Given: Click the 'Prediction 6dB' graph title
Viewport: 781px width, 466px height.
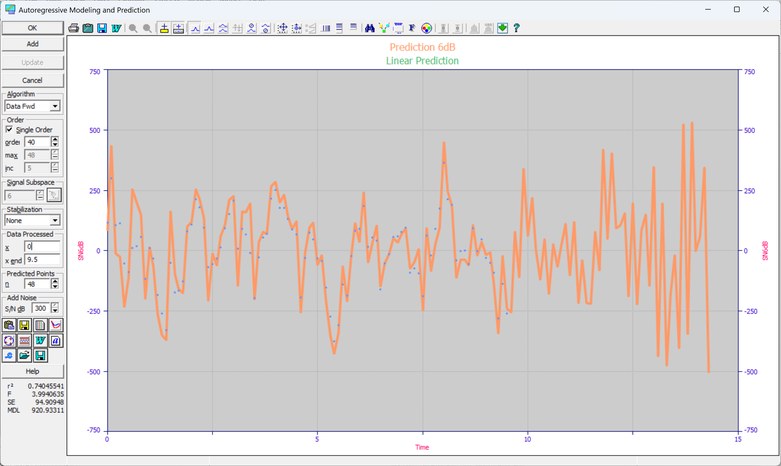Looking at the screenshot, I should (x=422, y=47).
